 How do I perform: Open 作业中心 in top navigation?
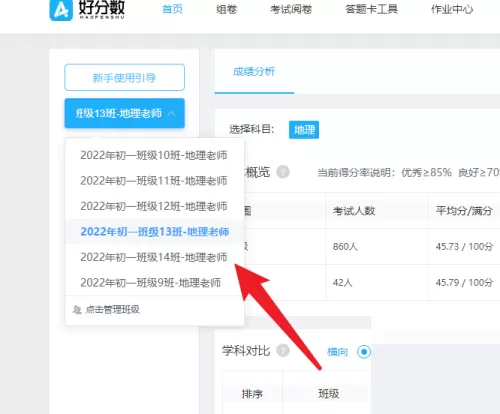pyautogui.click(x=452, y=9)
